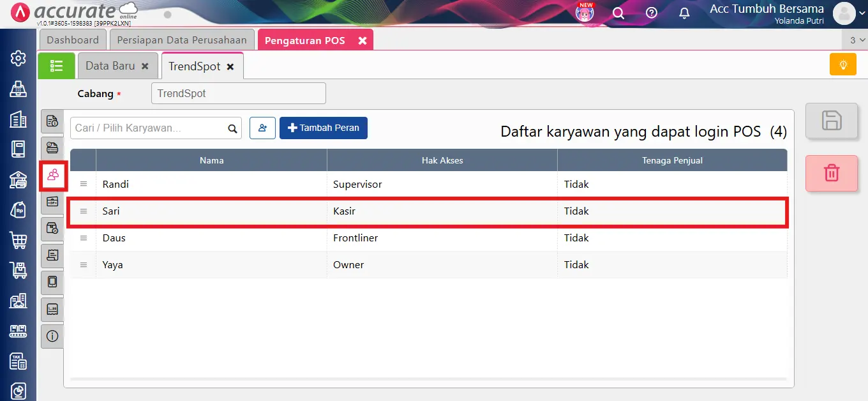Click the add employee icon button
This screenshot has width=868, height=401.
pyautogui.click(x=262, y=128)
